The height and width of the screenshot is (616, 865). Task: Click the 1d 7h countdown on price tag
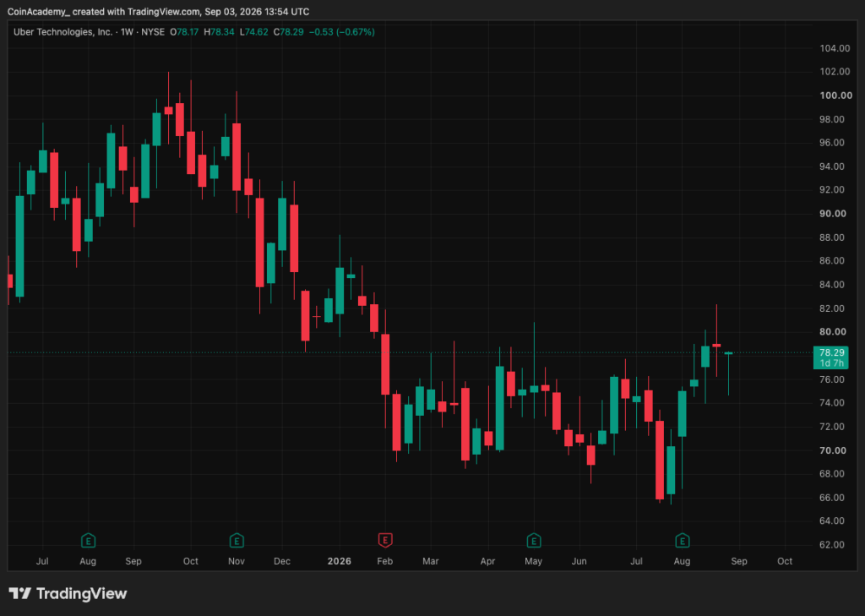tap(831, 363)
